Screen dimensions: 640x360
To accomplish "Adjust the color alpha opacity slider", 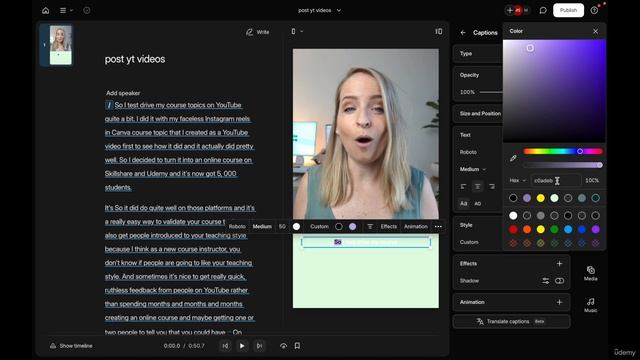I will coord(562,165).
